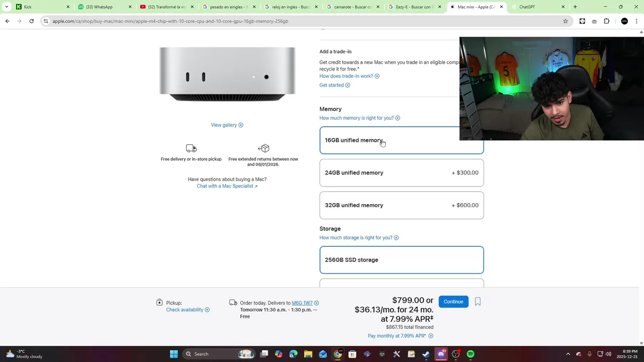Expand How much memory is right for you

(x=360, y=118)
